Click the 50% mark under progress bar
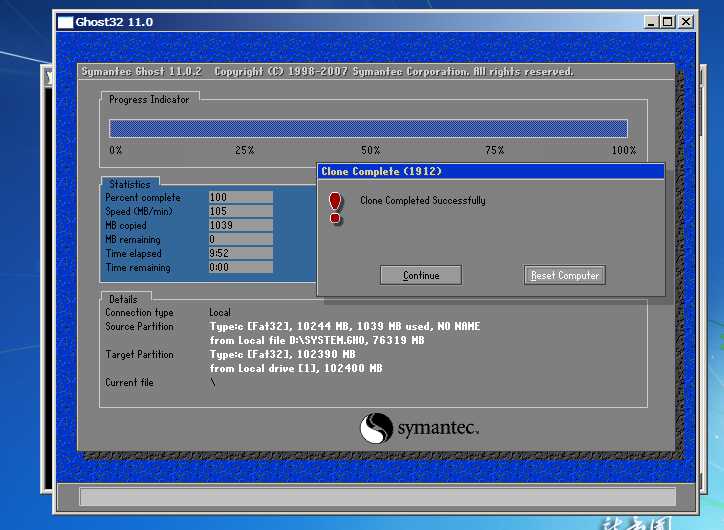 370,150
